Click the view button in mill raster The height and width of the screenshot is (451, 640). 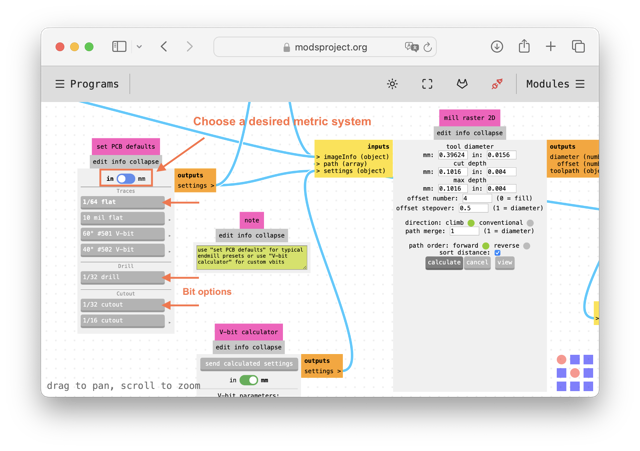pos(504,262)
